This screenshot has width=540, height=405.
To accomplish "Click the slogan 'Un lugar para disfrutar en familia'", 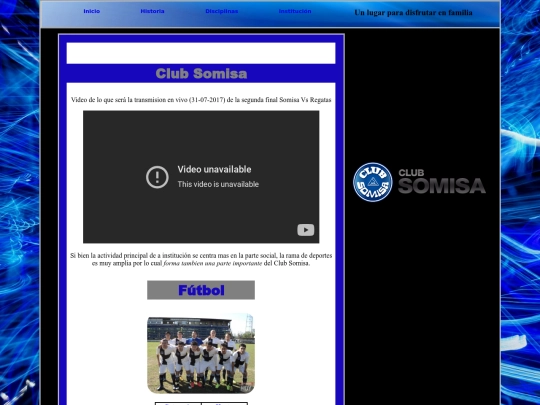I will [x=413, y=13].
